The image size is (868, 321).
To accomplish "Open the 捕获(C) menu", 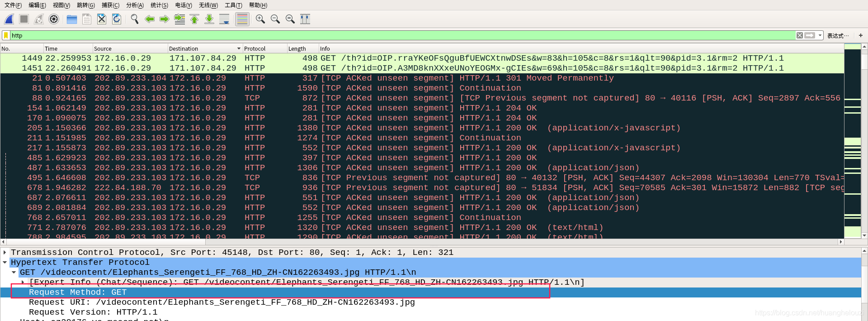I will click(x=110, y=5).
